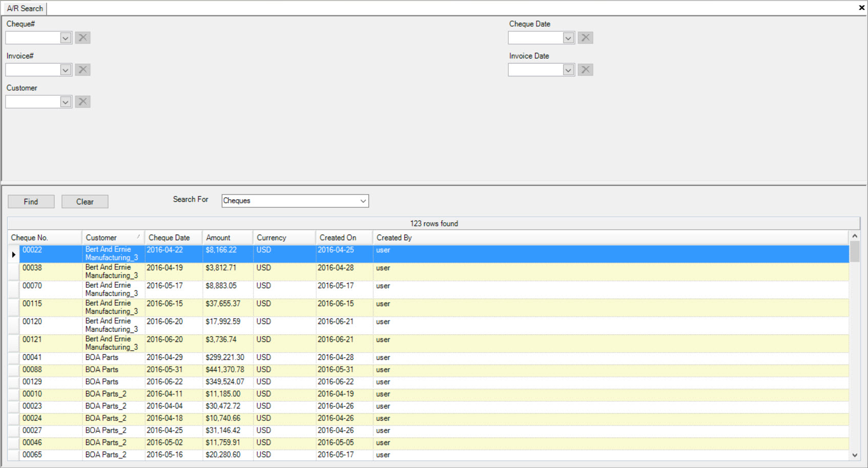This screenshot has width=868, height=468.
Task: Select the A/R Search tab
Action: point(25,8)
